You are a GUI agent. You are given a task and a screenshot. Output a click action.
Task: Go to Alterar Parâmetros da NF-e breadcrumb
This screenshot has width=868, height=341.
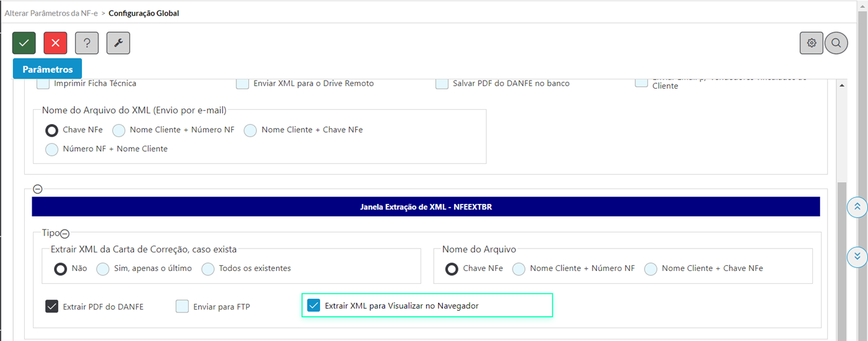pyautogui.click(x=50, y=13)
